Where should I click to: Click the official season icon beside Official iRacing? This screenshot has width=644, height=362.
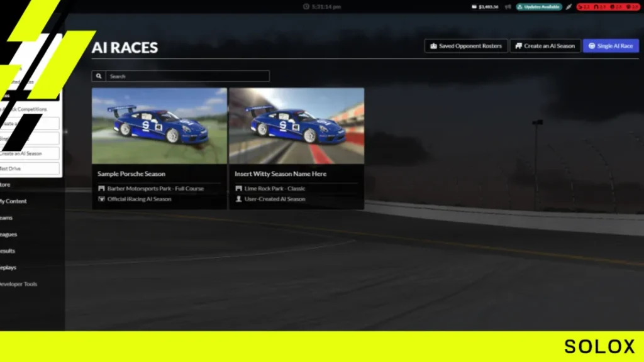click(101, 199)
